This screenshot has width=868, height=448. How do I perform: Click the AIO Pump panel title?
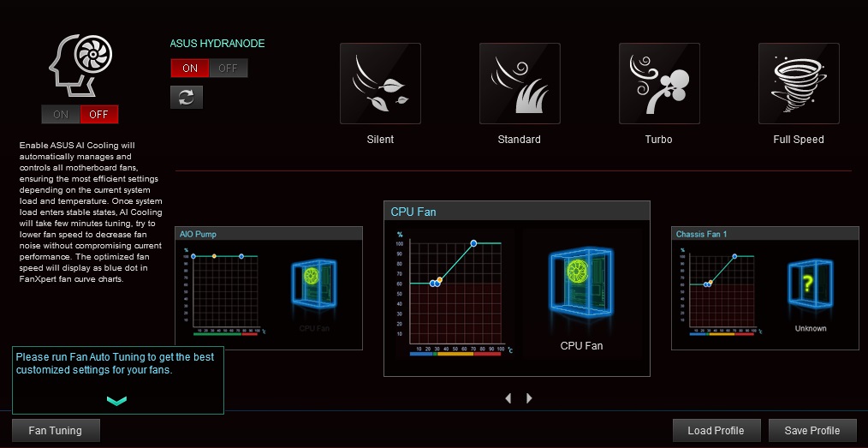(198, 234)
